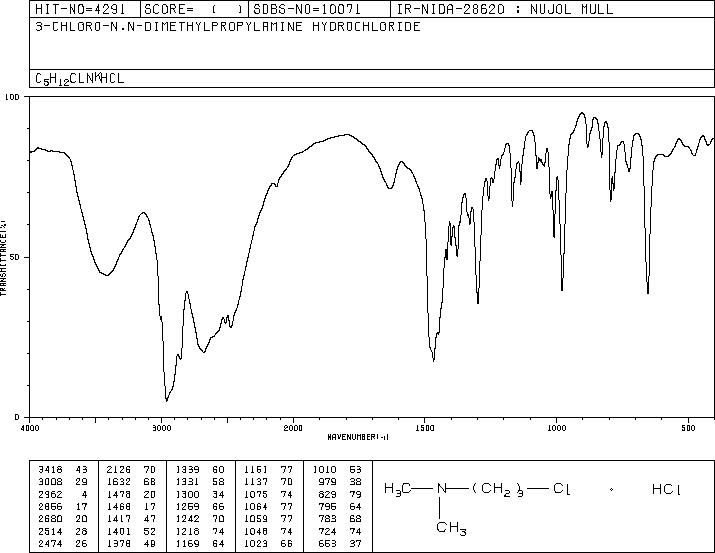Click the 500 label on the wavenumber axis
Screen dimensions: 715x553
pyautogui.click(x=689, y=428)
